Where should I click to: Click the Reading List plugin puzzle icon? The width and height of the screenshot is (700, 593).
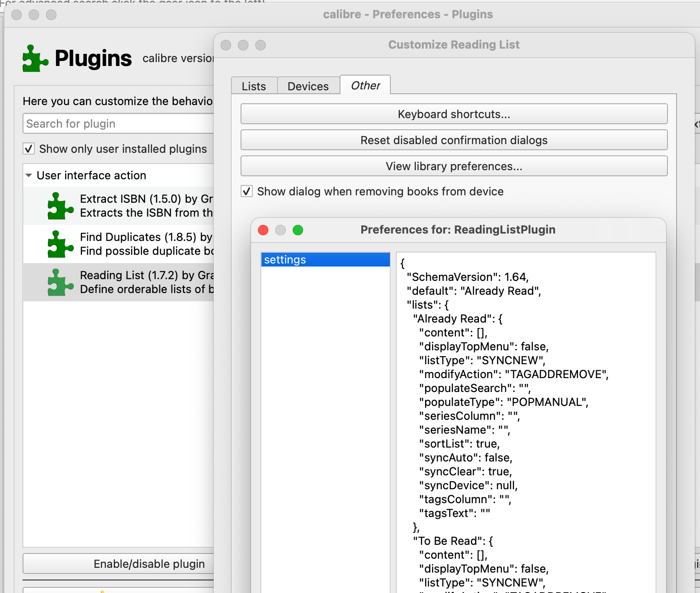60,282
